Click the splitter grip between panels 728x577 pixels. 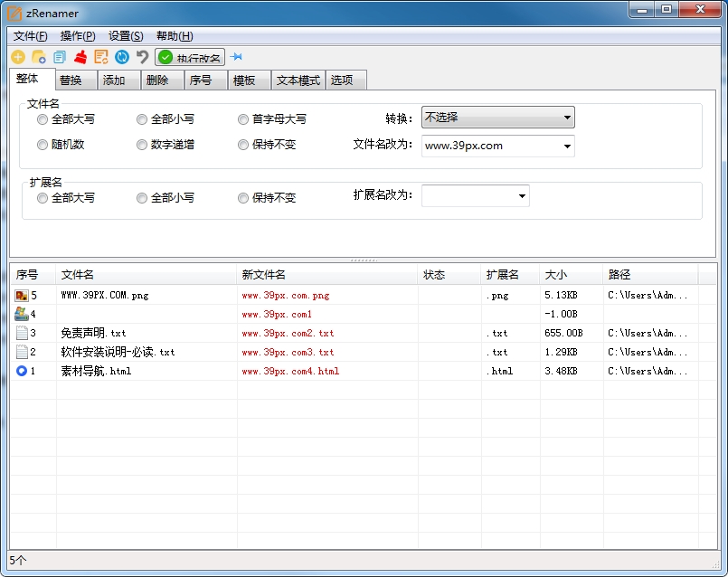point(364,260)
